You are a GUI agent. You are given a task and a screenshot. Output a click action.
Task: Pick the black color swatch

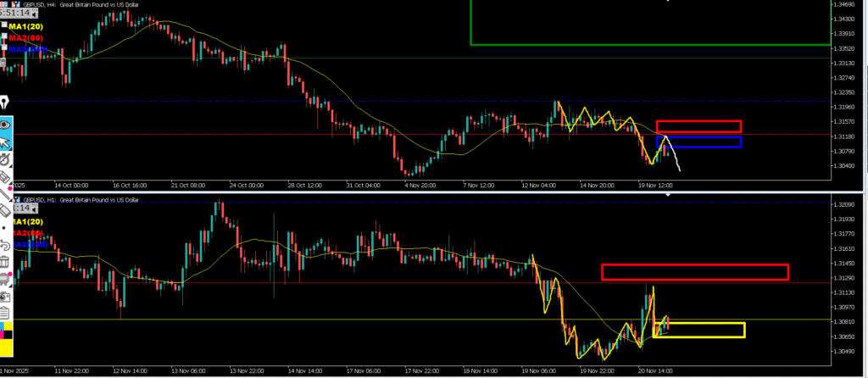point(8,335)
